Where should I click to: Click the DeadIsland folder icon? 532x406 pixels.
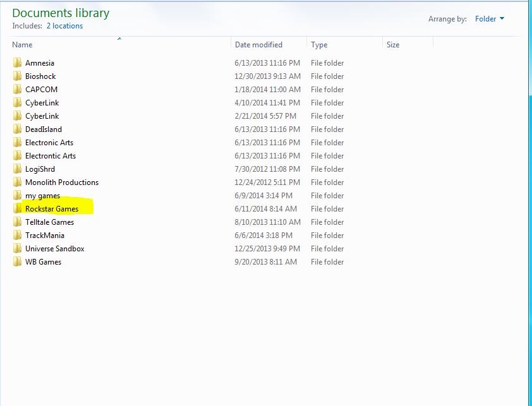[17, 129]
